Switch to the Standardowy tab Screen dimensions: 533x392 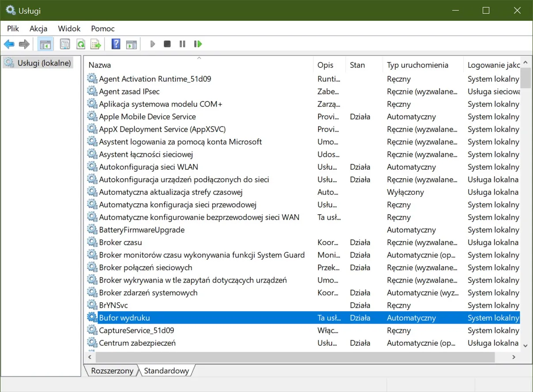(167, 371)
